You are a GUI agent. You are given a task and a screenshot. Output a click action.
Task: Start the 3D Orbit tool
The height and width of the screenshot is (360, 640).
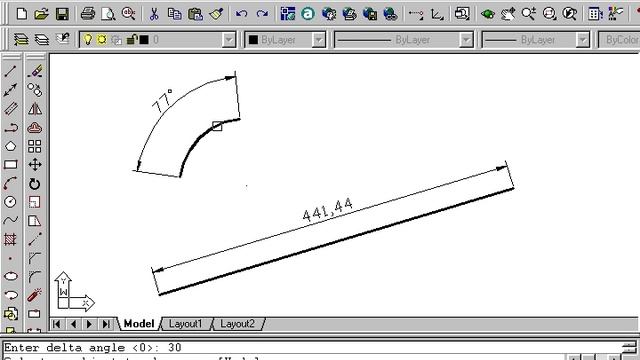coord(488,14)
